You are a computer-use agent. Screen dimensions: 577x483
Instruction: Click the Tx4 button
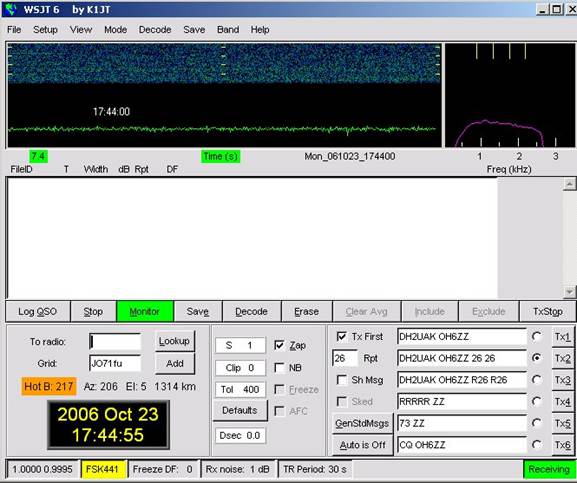562,402
